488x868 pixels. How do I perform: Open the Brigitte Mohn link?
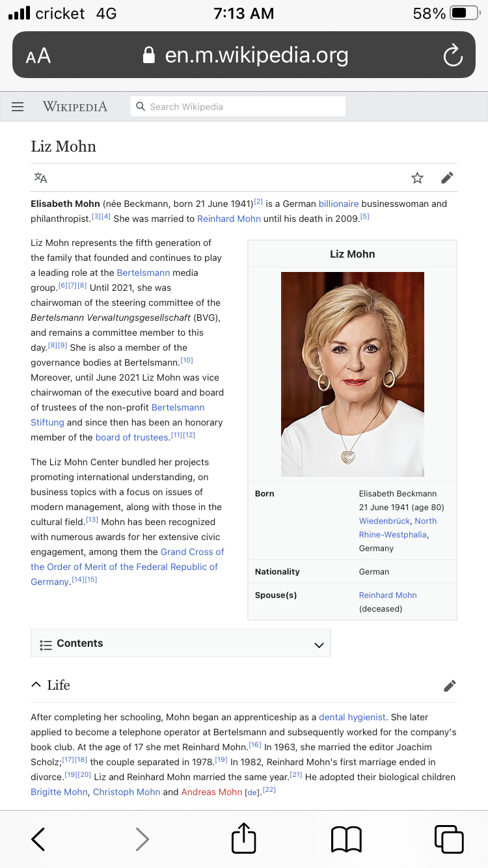point(59,792)
